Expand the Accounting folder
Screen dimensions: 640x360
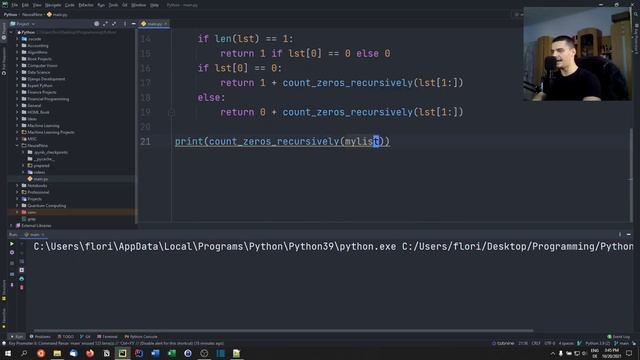point(18,46)
